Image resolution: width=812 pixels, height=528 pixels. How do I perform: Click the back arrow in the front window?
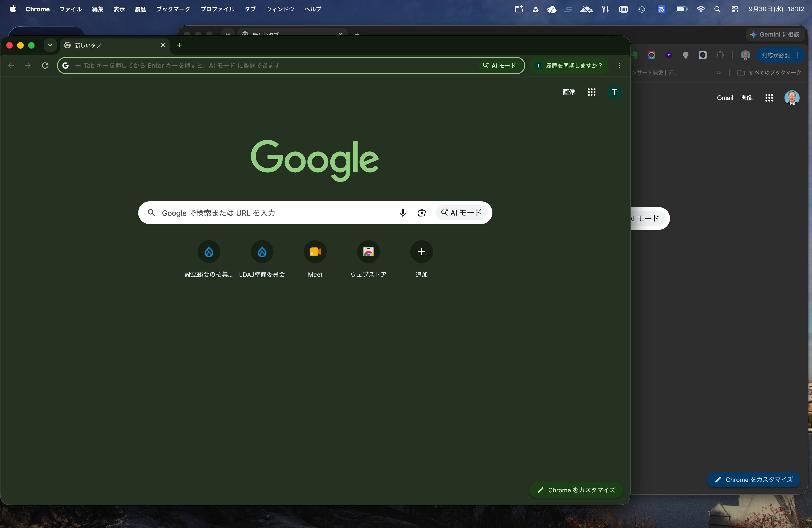11,66
